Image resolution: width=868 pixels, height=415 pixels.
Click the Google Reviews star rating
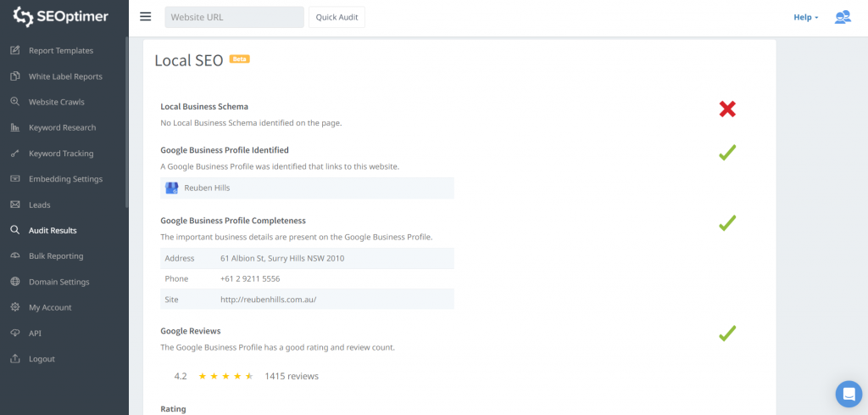(x=225, y=376)
